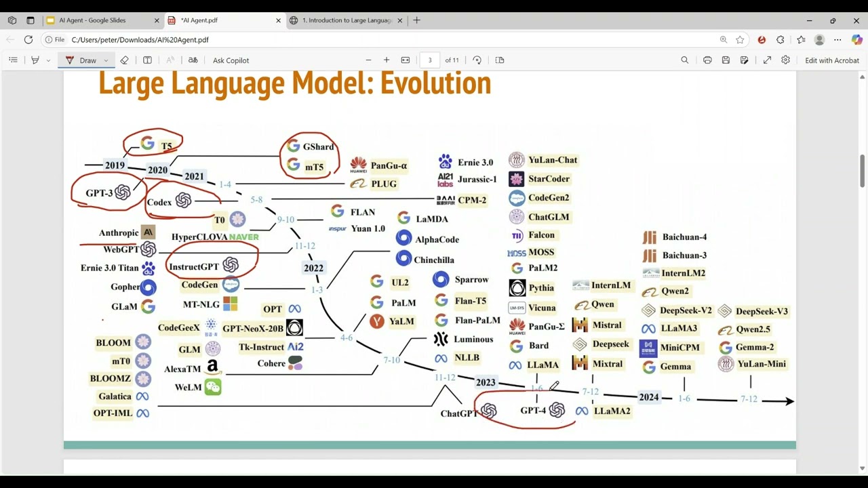
Task: Click the 'Chinchilla' label
Action: click(434, 260)
